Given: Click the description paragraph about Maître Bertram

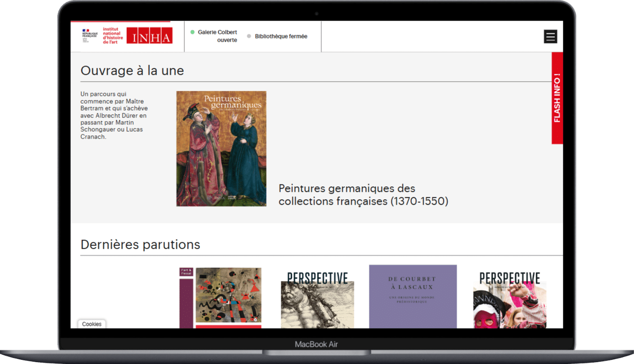Looking at the screenshot, I should tap(114, 115).
